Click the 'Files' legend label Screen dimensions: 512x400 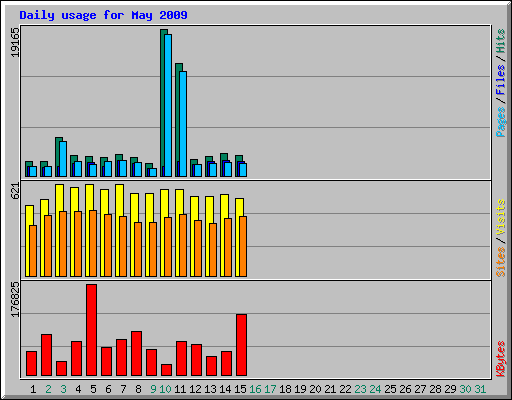pos(501,80)
